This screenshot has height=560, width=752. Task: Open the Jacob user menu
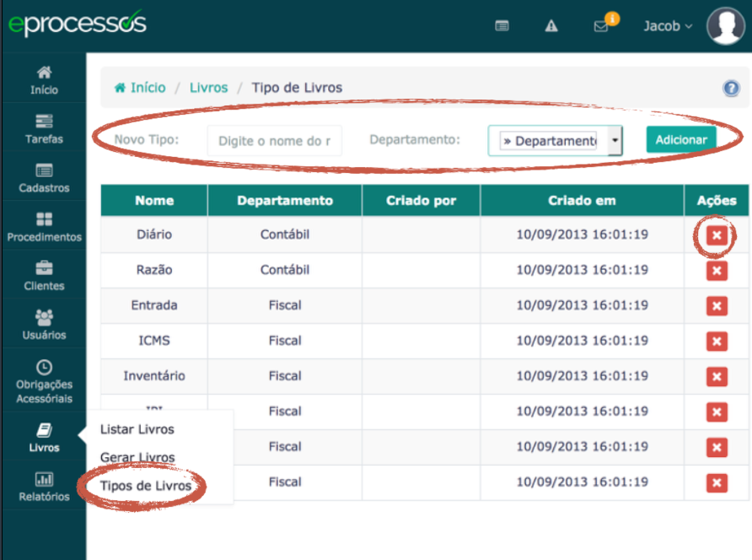pyautogui.click(x=668, y=26)
